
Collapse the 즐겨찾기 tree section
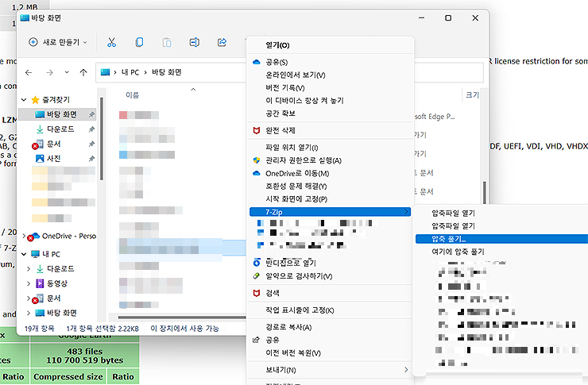click(24, 99)
